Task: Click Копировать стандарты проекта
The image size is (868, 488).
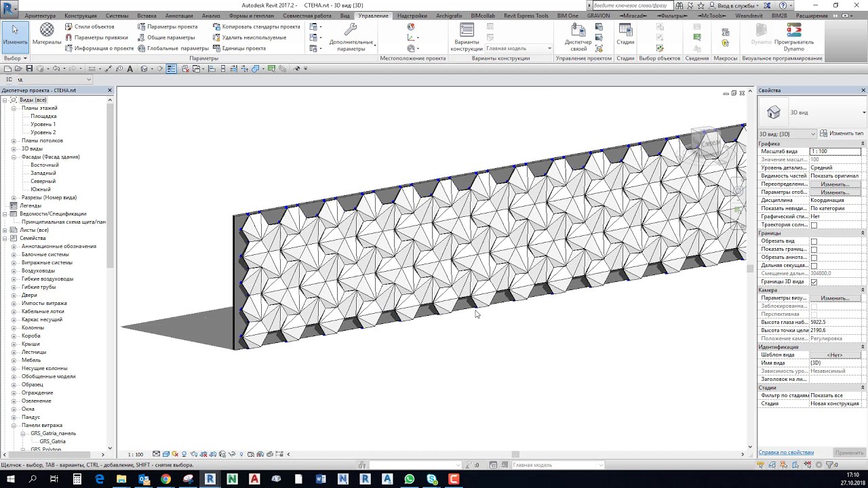Action: click(256, 26)
